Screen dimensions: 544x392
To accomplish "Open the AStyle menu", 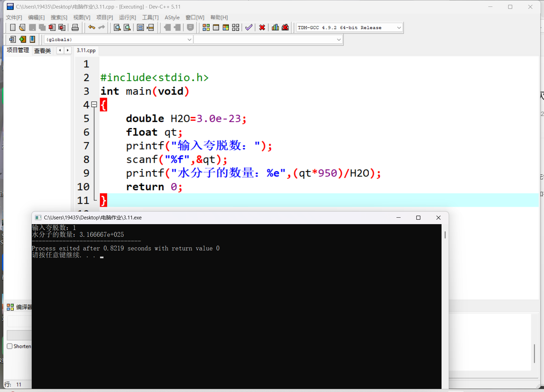I will click(x=172, y=17).
